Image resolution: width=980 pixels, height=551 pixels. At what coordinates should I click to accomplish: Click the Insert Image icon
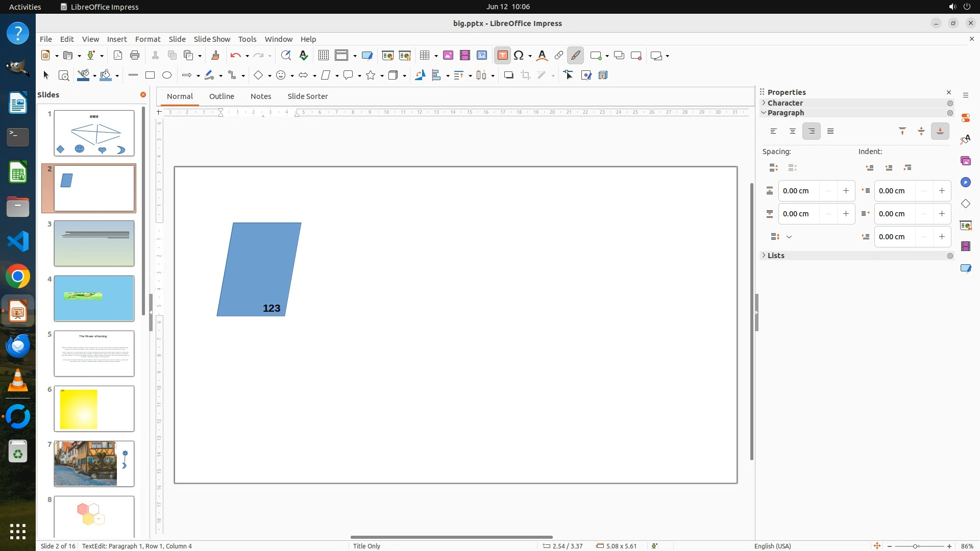[x=448, y=56]
